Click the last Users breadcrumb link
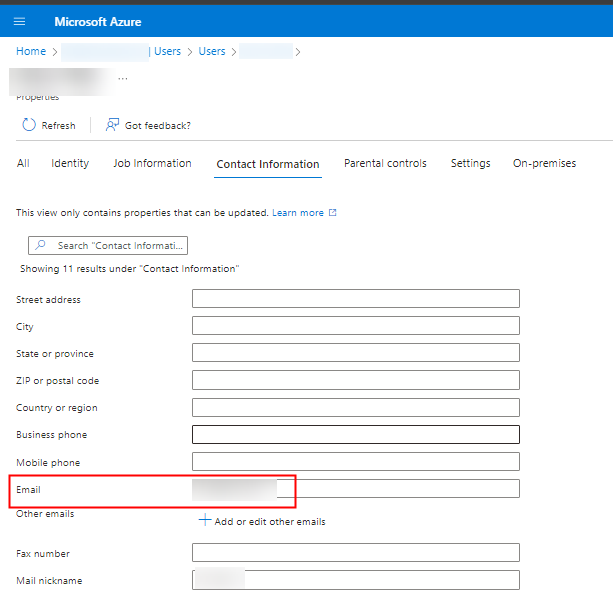The image size is (613, 612). tap(212, 51)
